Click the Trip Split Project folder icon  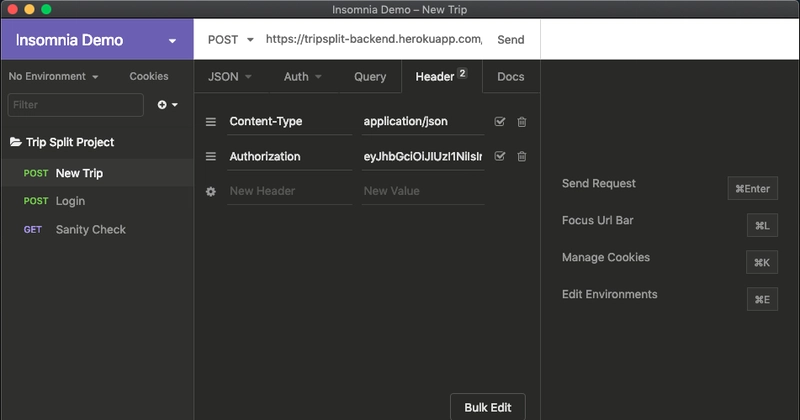pos(16,142)
